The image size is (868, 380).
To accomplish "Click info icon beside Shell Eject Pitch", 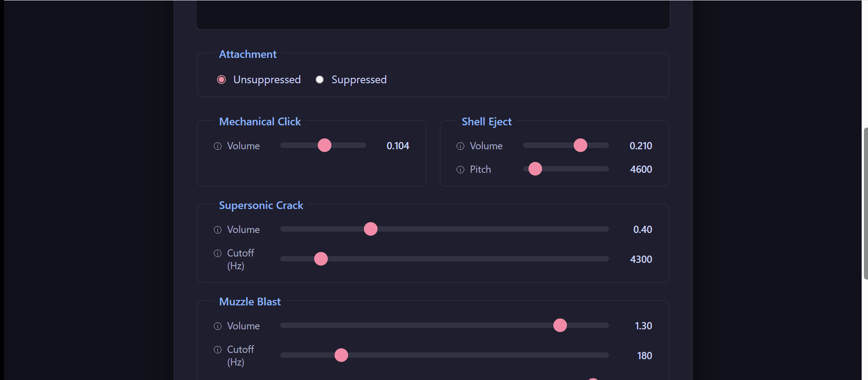I will (460, 170).
